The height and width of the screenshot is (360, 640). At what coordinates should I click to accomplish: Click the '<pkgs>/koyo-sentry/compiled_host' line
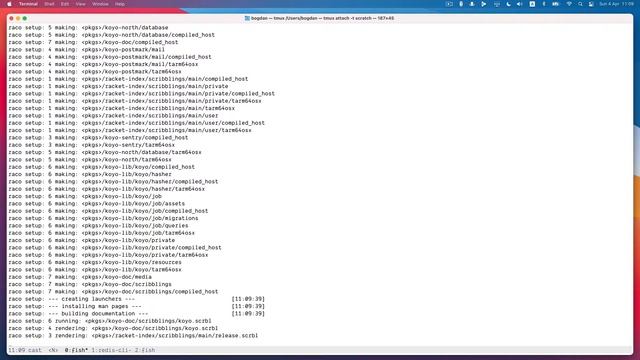pos(98,138)
